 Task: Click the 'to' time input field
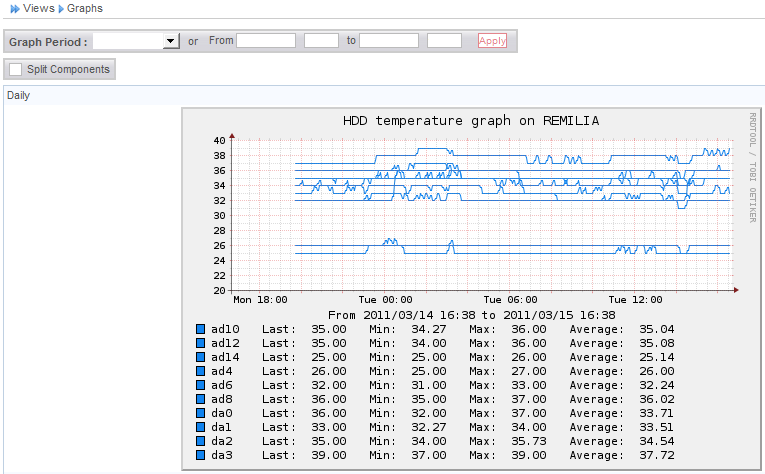click(x=444, y=41)
